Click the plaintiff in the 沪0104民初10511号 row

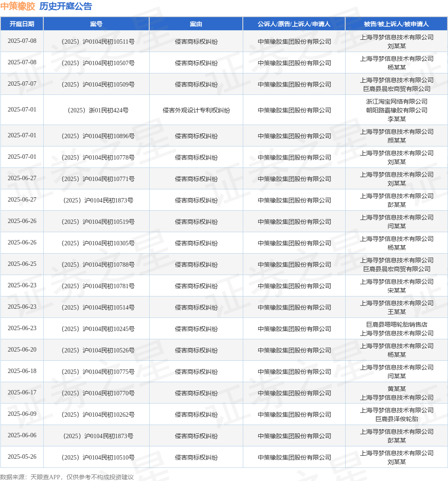(x=294, y=42)
